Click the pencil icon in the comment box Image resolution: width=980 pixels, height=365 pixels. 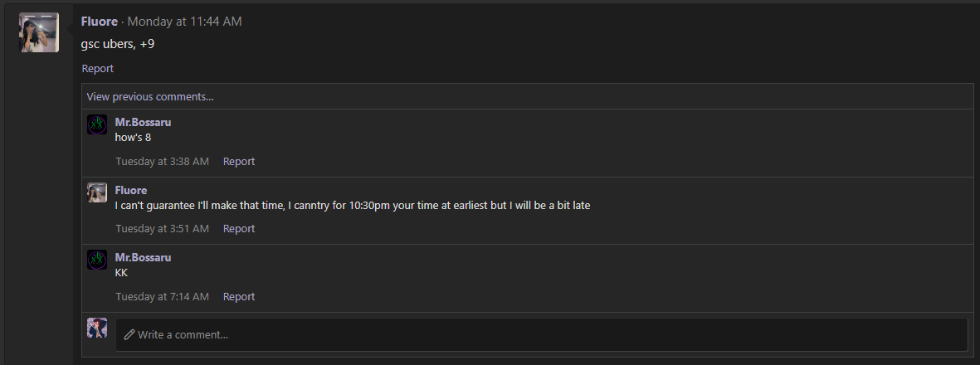tap(129, 335)
